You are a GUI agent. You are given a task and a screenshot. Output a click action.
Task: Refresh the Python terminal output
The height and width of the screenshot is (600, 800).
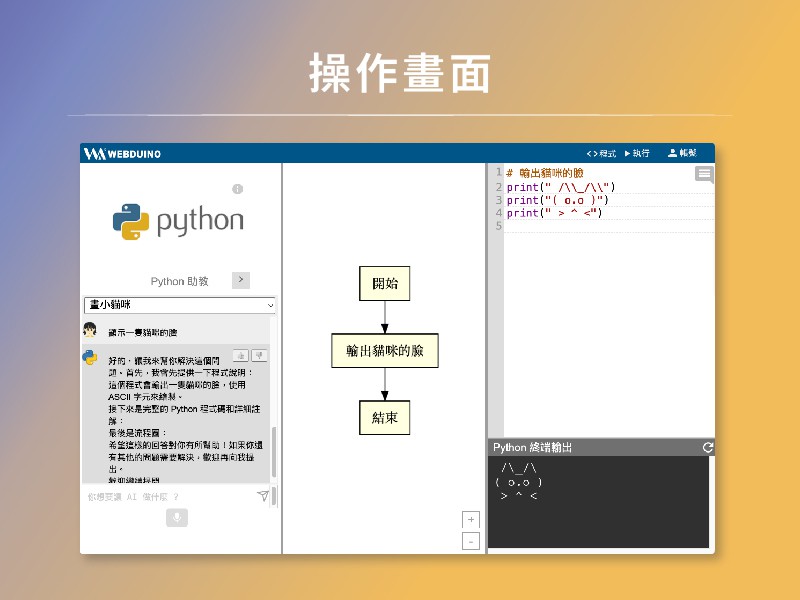coord(708,447)
